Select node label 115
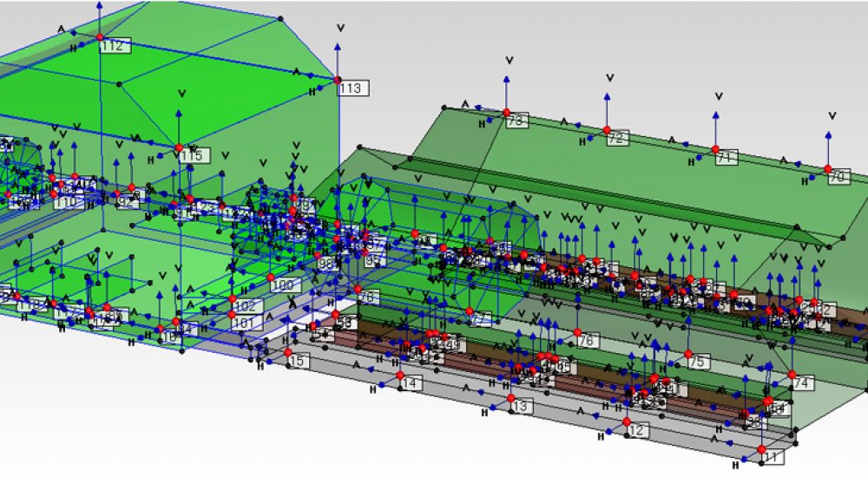Viewport: 868px width, 477px height. 191,156
